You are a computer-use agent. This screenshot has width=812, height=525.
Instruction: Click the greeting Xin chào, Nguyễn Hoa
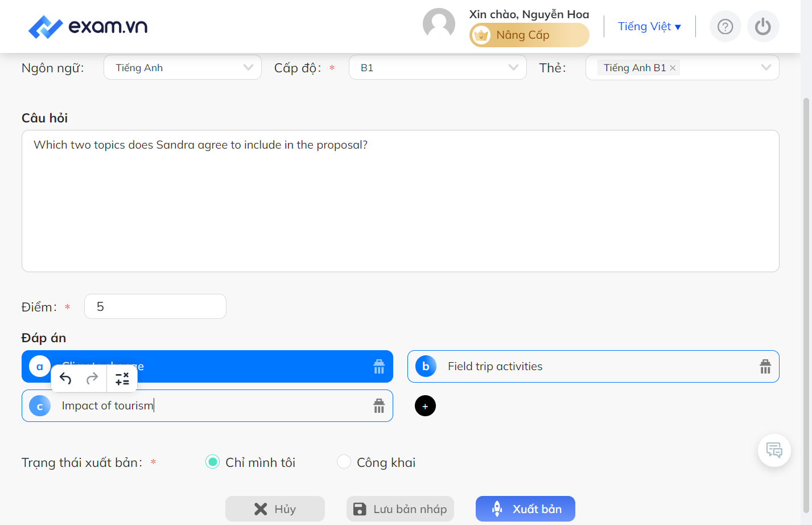[529, 14]
